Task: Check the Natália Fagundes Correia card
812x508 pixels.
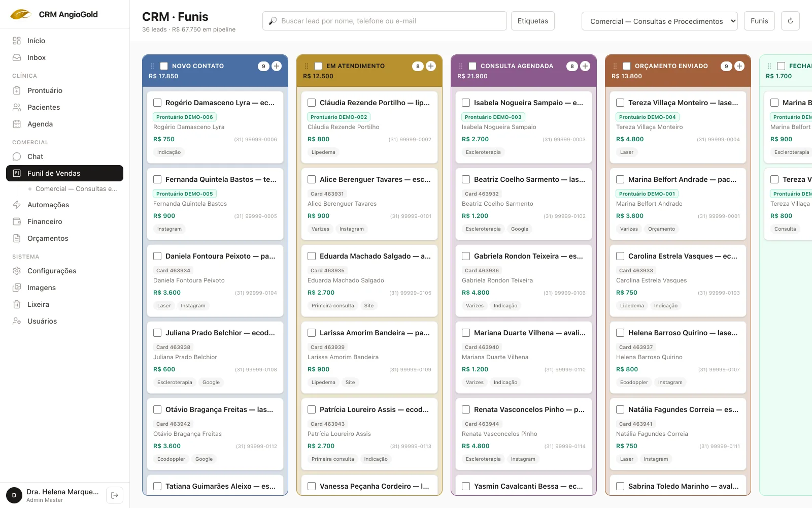Action: [x=620, y=409]
